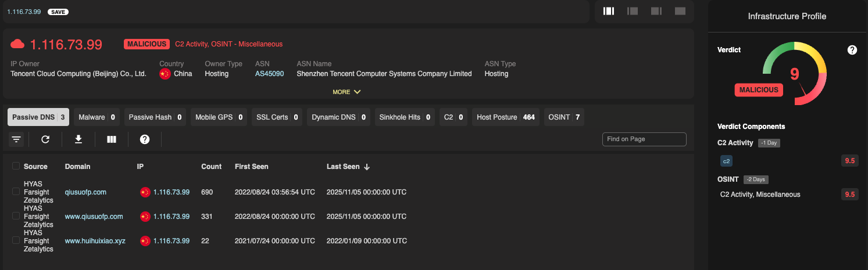868x270 pixels.
Task: Open the AS45090 ASN link
Action: click(x=269, y=74)
